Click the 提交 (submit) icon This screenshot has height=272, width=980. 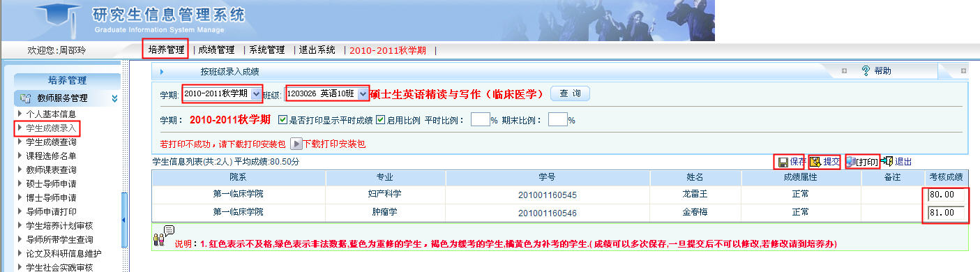pyautogui.click(x=815, y=162)
